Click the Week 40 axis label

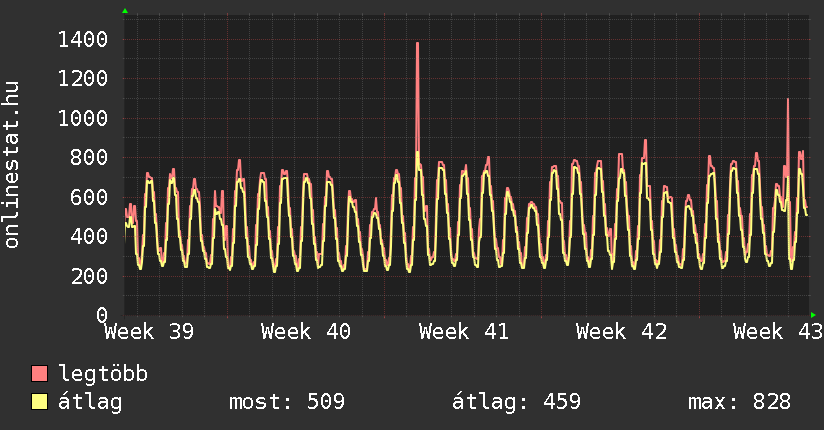pos(306,332)
